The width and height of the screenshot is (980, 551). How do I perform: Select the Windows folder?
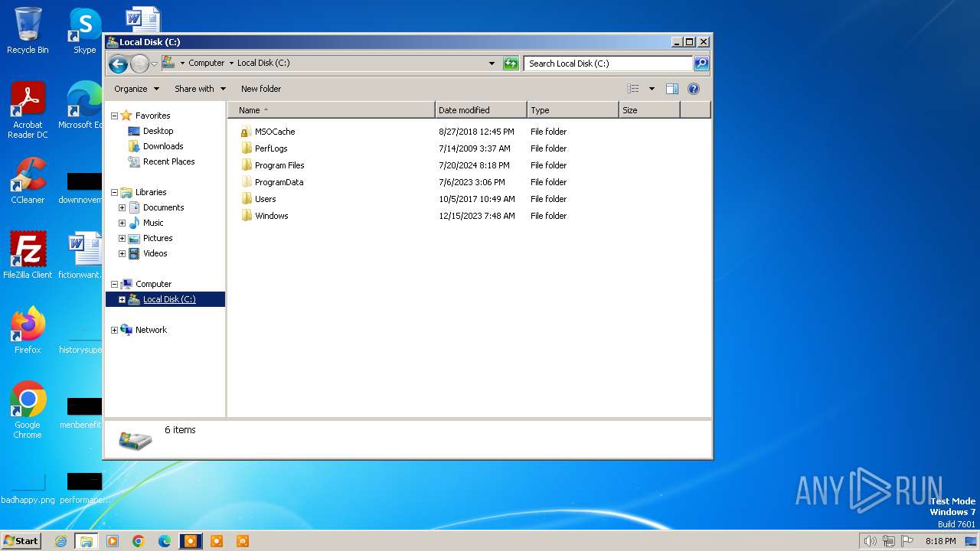click(x=271, y=216)
